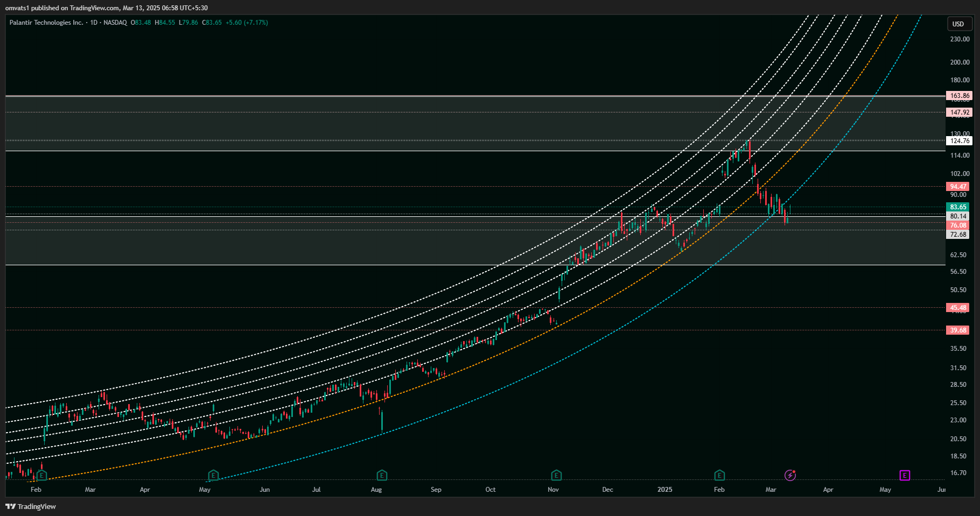This screenshot has width=980, height=516.
Task: Click the 200.00 price axis tick
Action: click(x=960, y=62)
